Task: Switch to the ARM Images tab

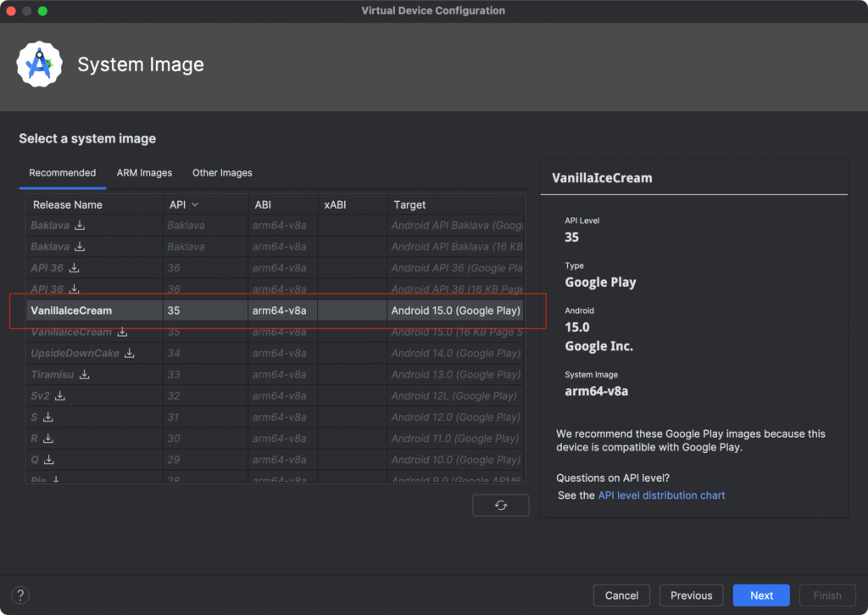Action: [x=144, y=173]
